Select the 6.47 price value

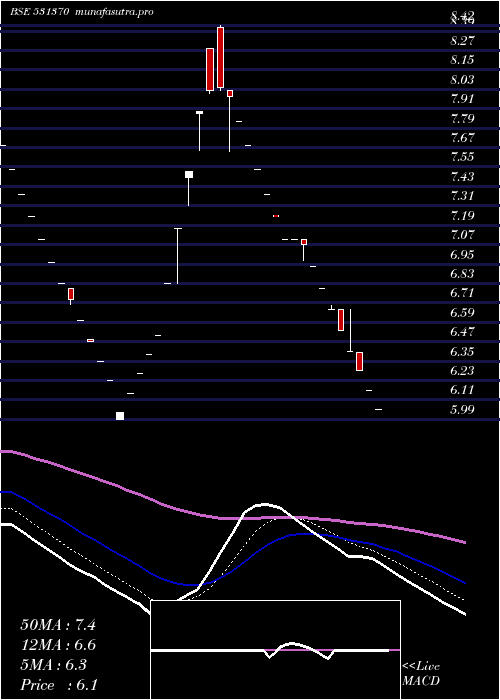click(x=462, y=332)
